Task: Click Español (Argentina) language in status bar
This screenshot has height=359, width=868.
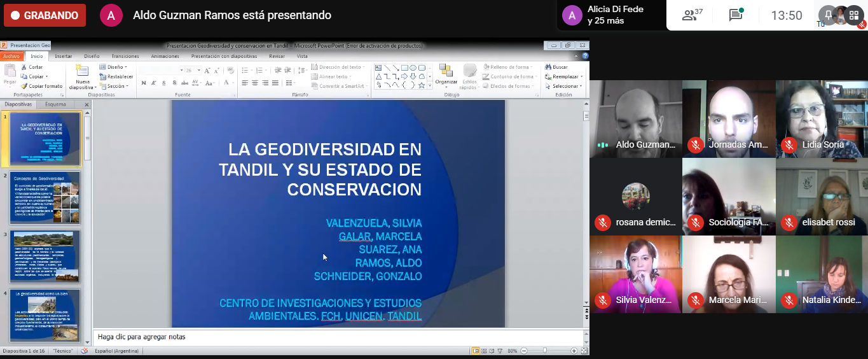Action: click(x=115, y=351)
